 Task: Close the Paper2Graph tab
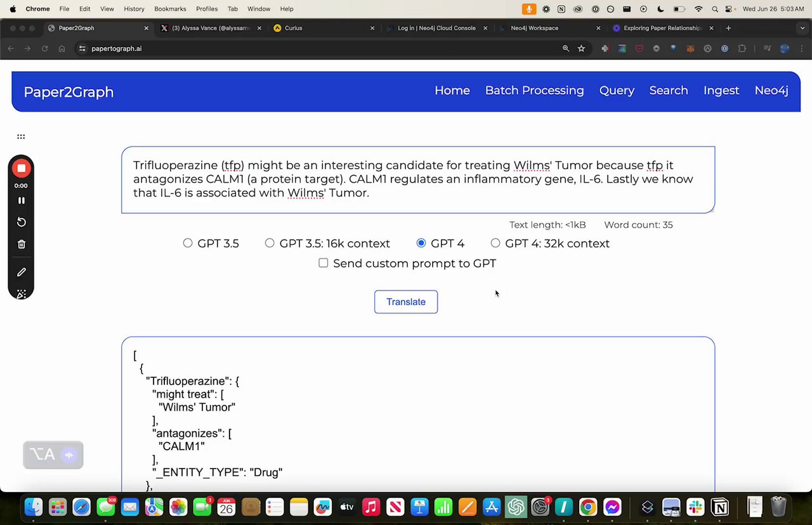(x=147, y=28)
